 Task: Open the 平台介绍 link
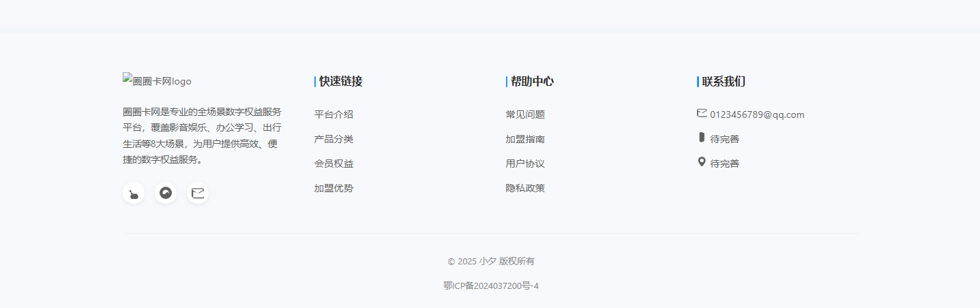[x=333, y=114]
